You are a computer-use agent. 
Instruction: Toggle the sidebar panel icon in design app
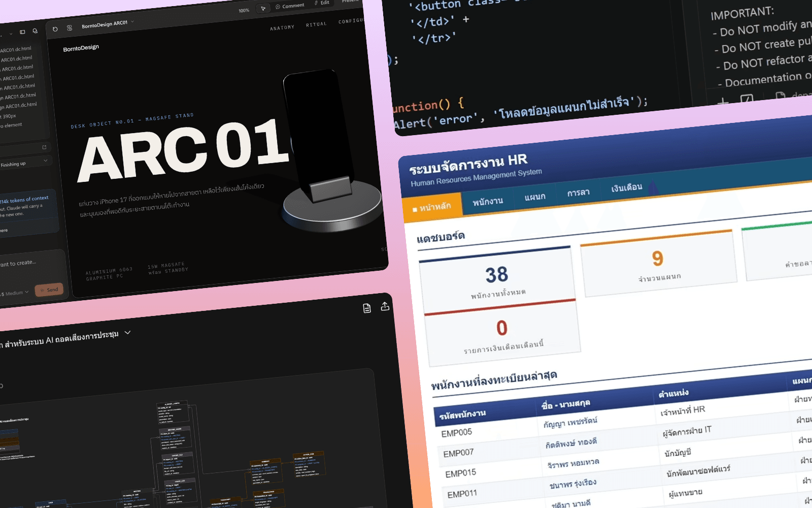pyautogui.click(x=22, y=32)
